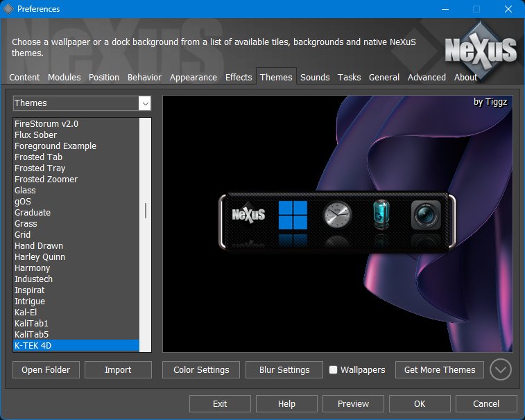
Task: Select the Glass theme
Action: [76, 190]
